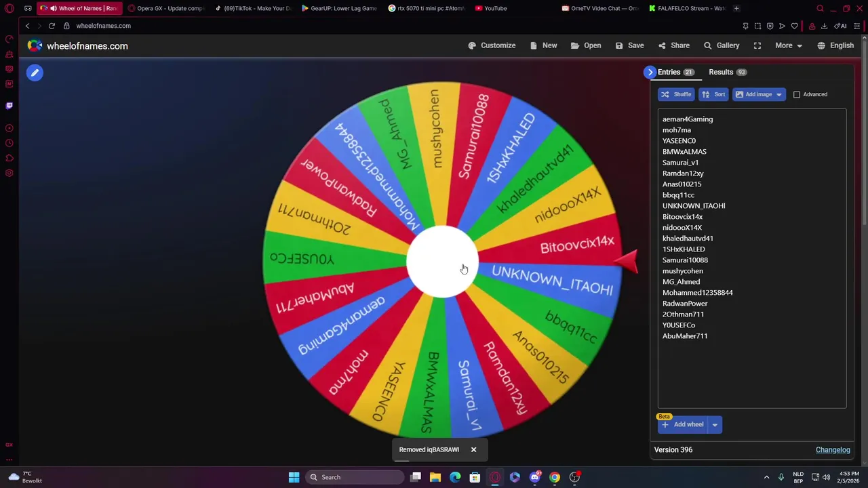Click the Opera logo menu button

point(9,8)
